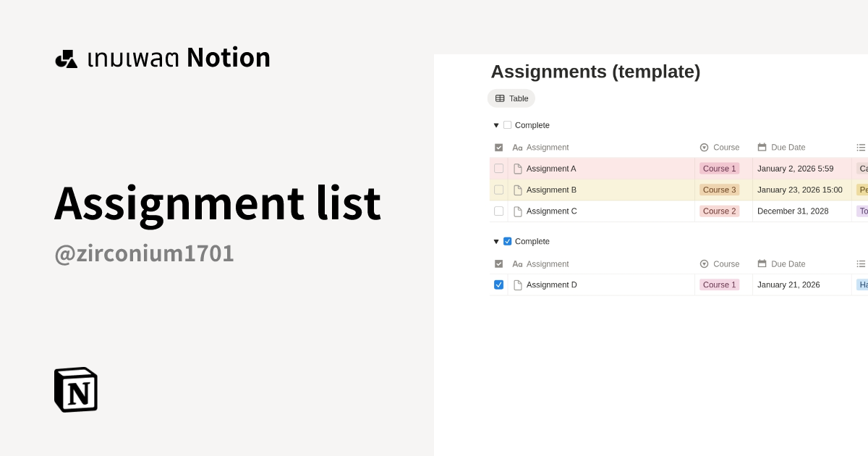Click the shapes template logo icon
868x456 pixels.
[x=67, y=59]
